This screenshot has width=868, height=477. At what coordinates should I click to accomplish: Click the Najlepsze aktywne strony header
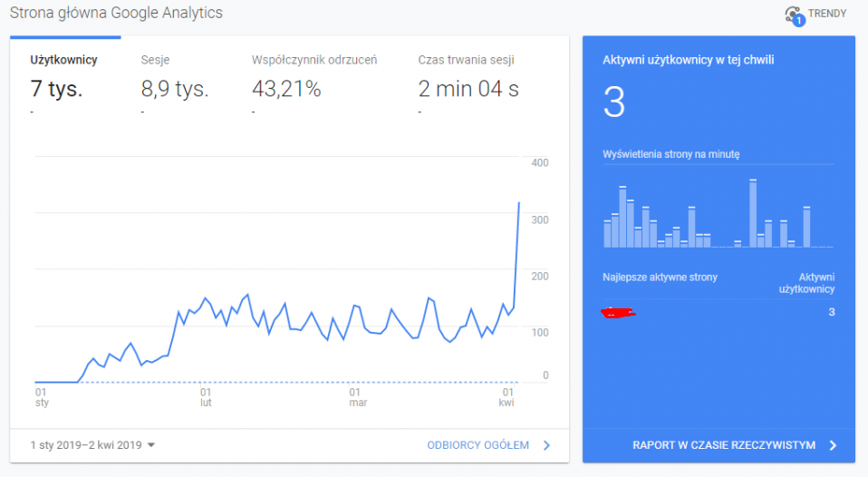660,277
